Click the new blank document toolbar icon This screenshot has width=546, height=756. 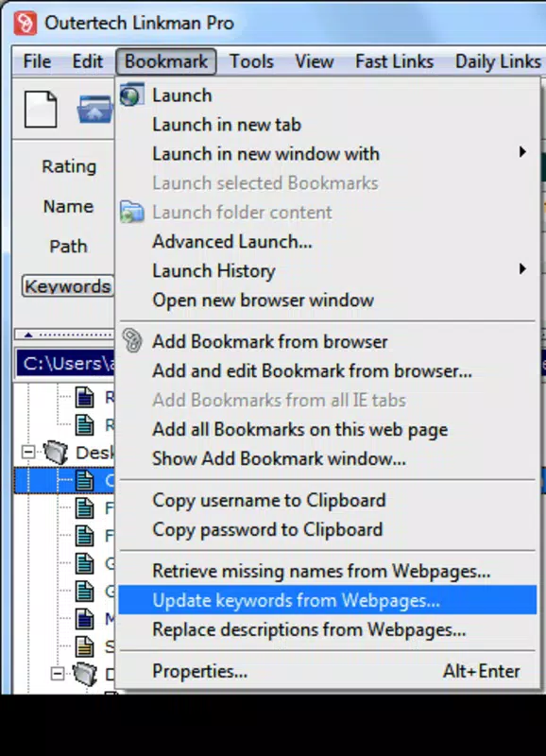(x=41, y=110)
